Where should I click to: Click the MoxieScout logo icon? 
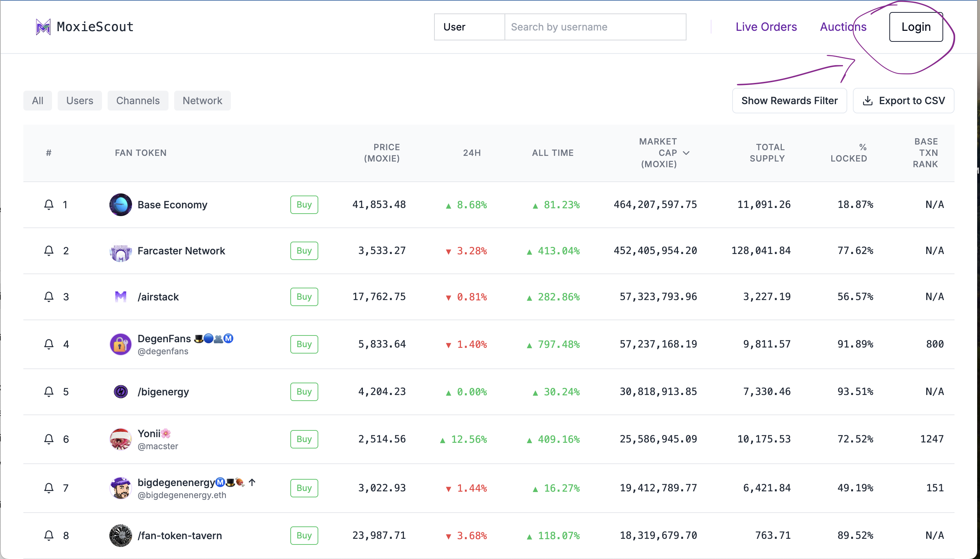click(x=43, y=27)
